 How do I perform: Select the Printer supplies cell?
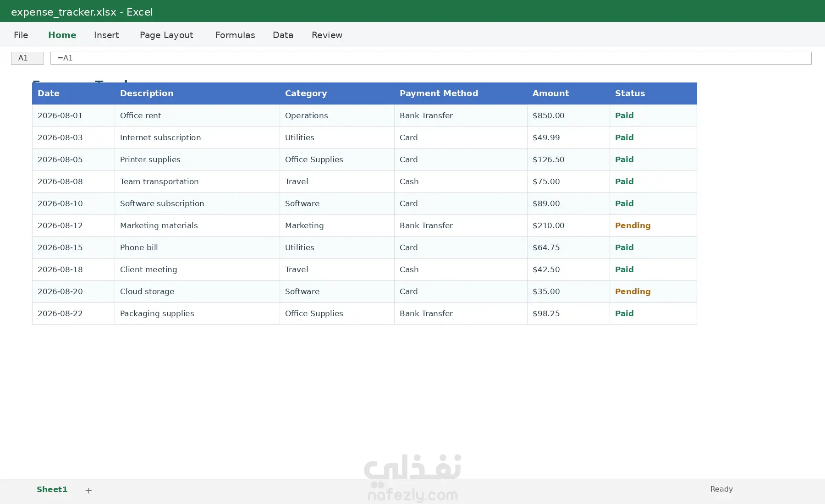coord(197,159)
